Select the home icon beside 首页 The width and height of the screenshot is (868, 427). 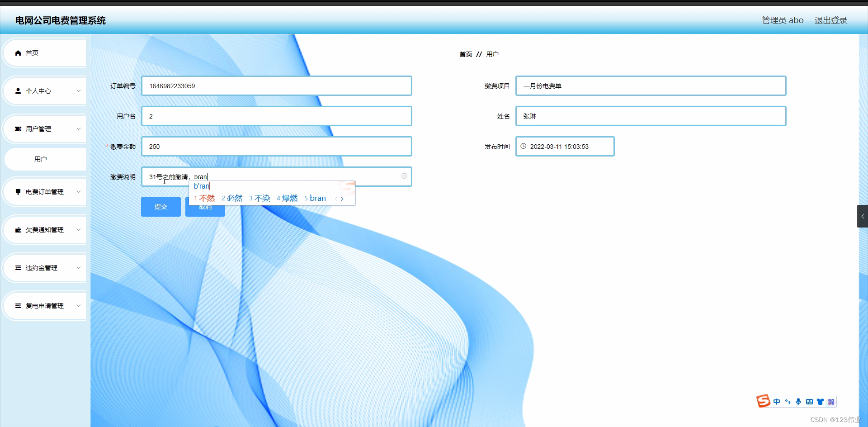click(x=18, y=53)
